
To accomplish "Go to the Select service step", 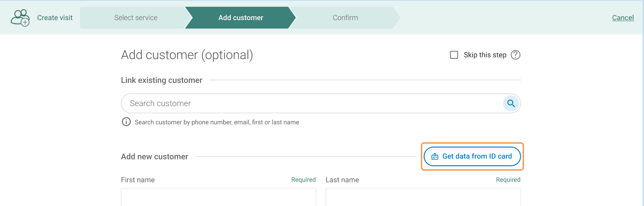I will pyautogui.click(x=136, y=18).
